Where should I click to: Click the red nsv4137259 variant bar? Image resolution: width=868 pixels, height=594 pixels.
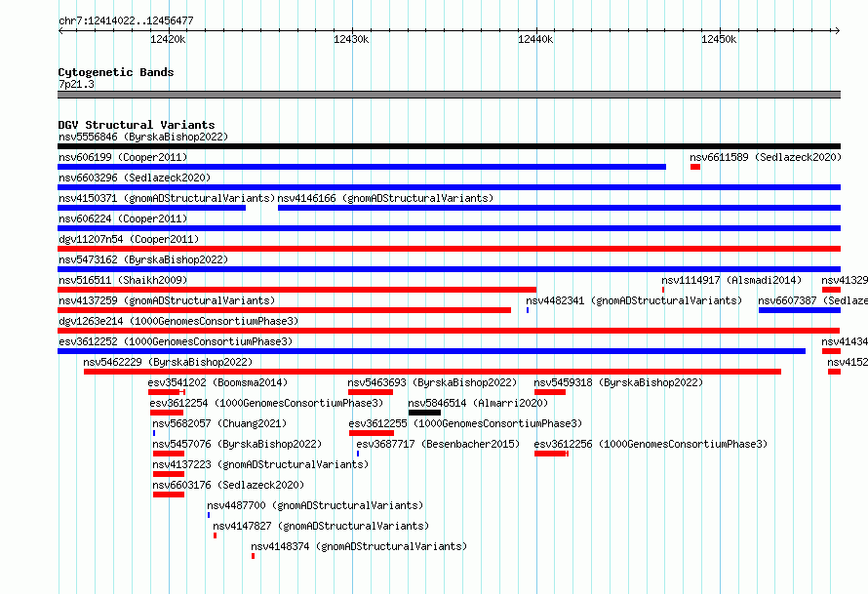(284, 310)
